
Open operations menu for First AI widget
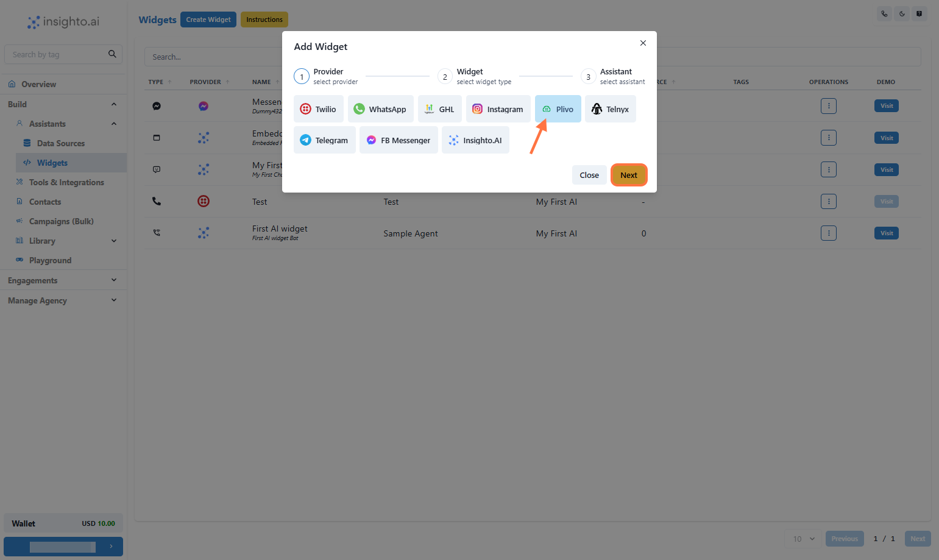(x=829, y=233)
